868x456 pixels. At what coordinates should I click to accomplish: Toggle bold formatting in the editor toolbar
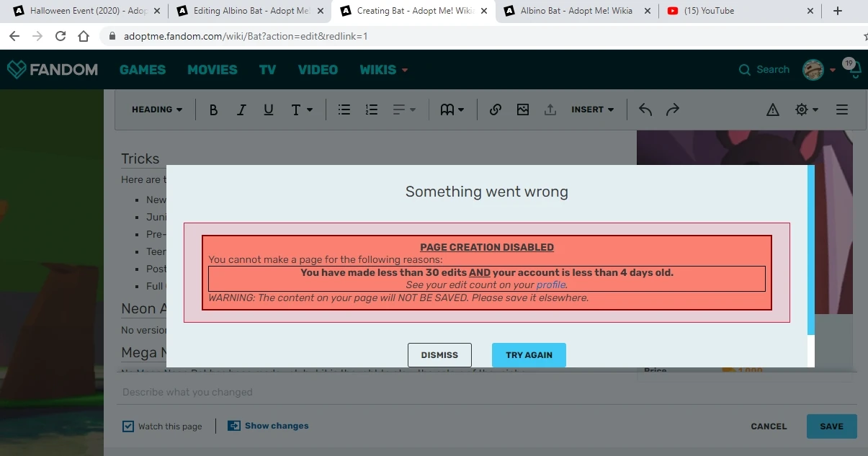[x=213, y=109]
